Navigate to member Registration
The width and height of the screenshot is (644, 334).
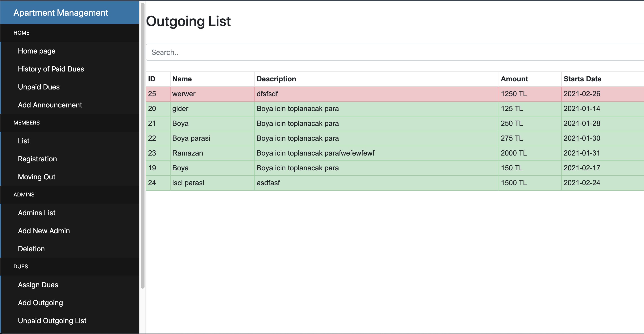[37, 159]
